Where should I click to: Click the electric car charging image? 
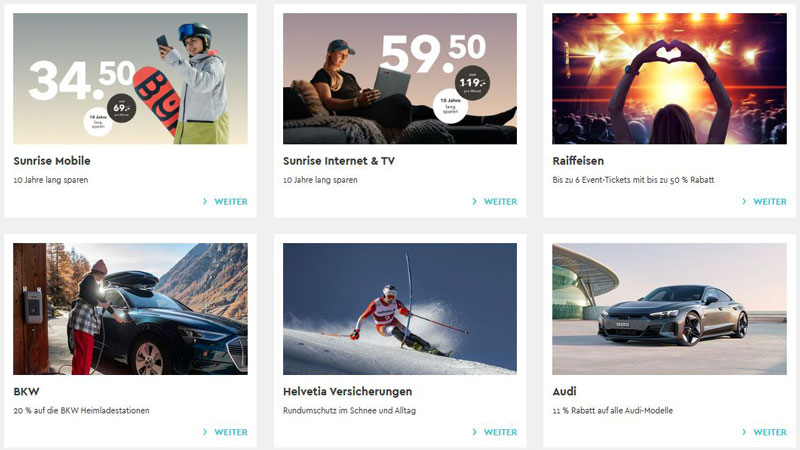click(131, 309)
